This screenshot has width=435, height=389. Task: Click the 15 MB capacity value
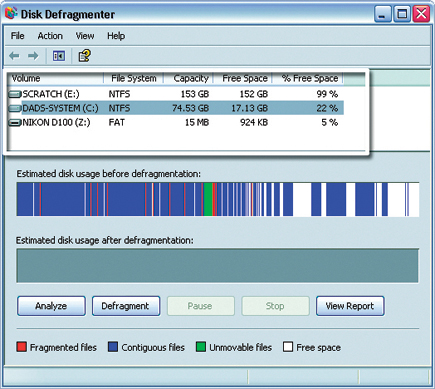[x=197, y=123]
